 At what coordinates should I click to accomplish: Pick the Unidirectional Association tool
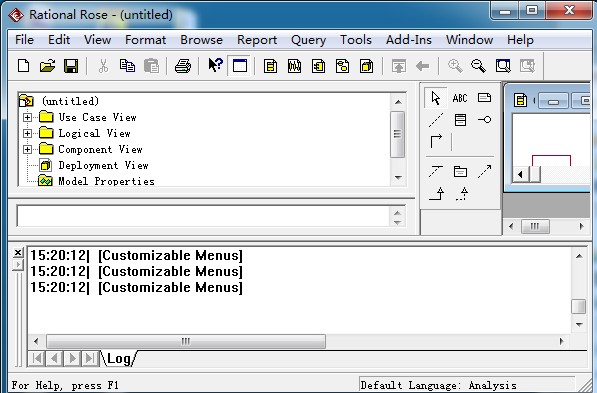(436, 141)
